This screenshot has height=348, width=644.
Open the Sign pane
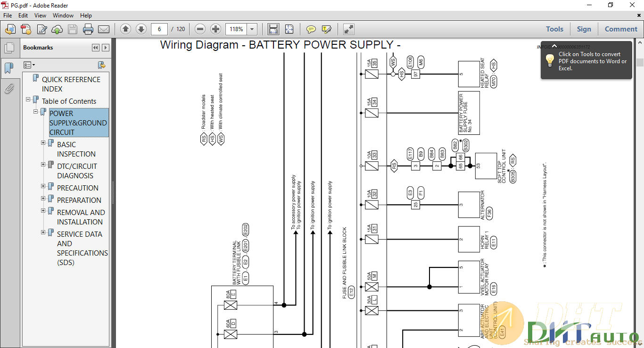(584, 29)
